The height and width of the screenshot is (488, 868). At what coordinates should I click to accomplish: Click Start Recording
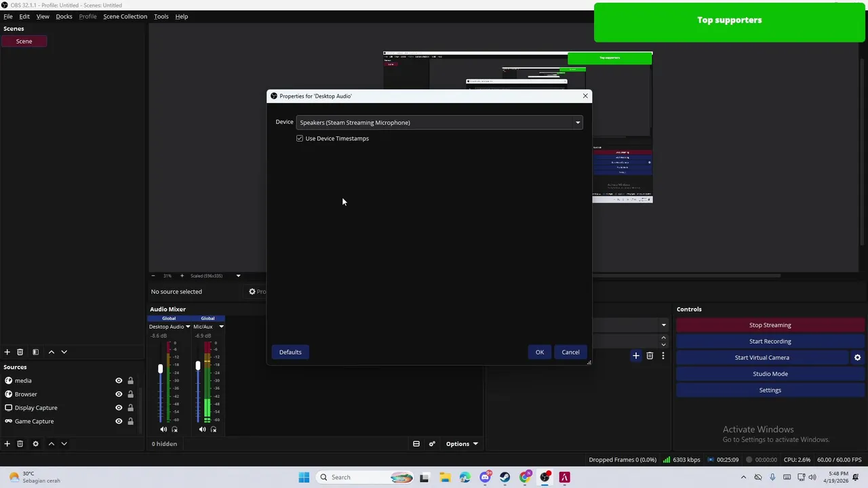point(770,341)
